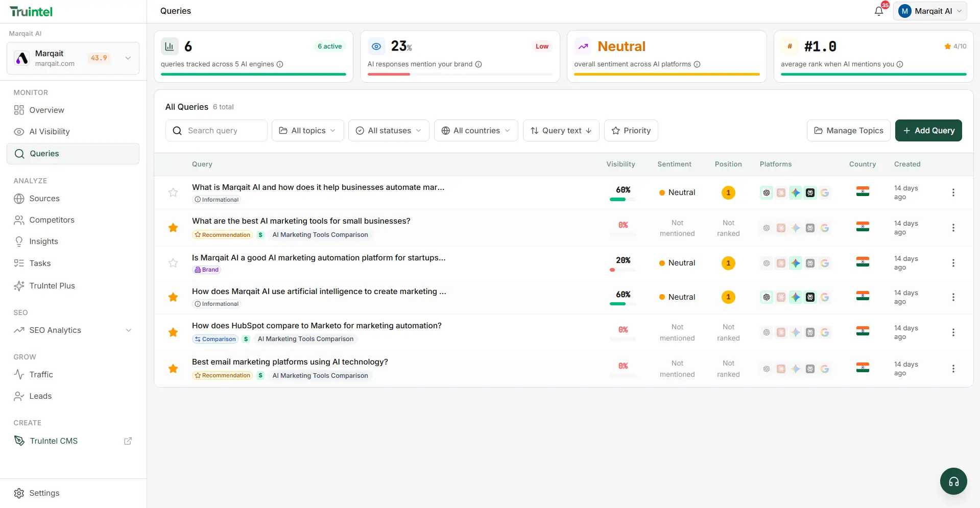This screenshot has height=508, width=980.
Task: Click the Manage Topics button
Action: point(848,131)
